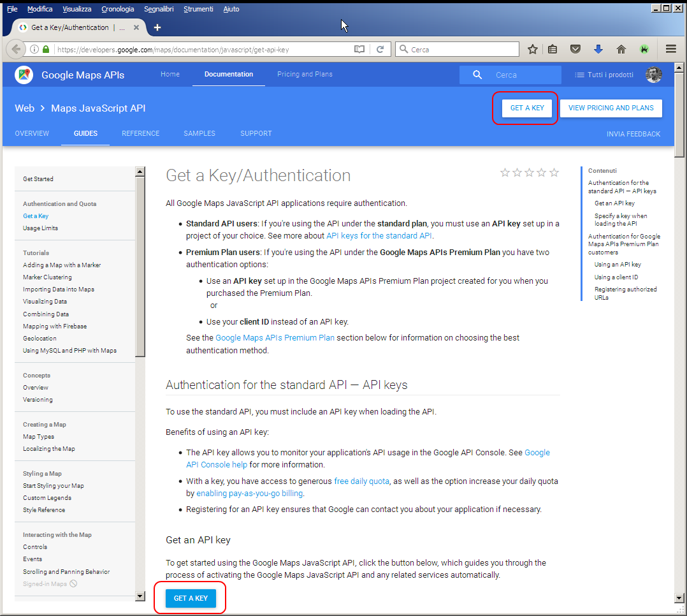Open the green extension icon in the toolbar

644,49
